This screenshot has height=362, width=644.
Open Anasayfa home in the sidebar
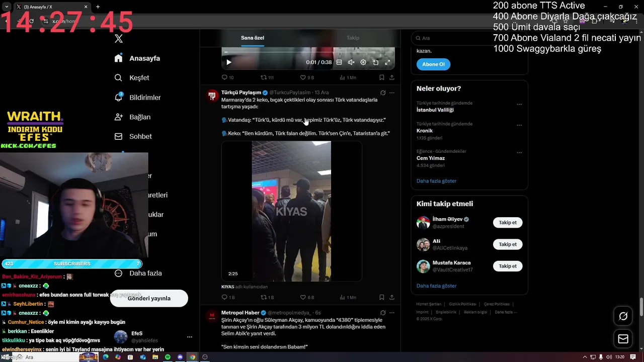click(x=137, y=58)
